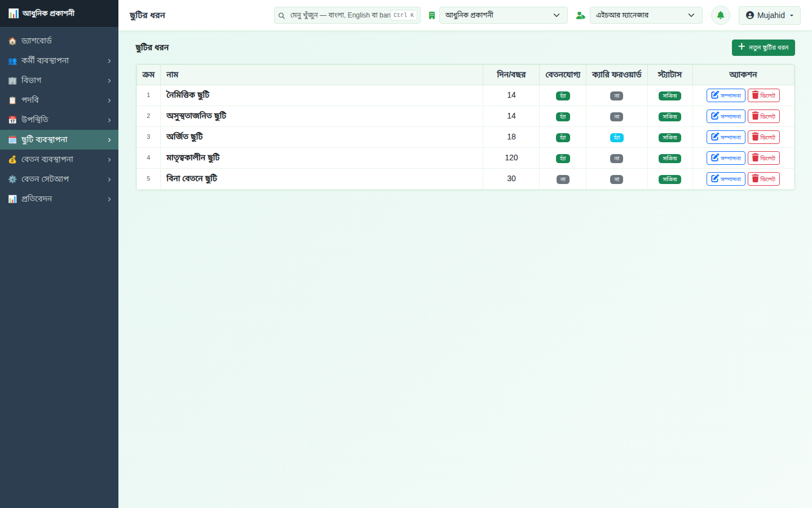
Task: Click the green user role icon
Action: 580,15
